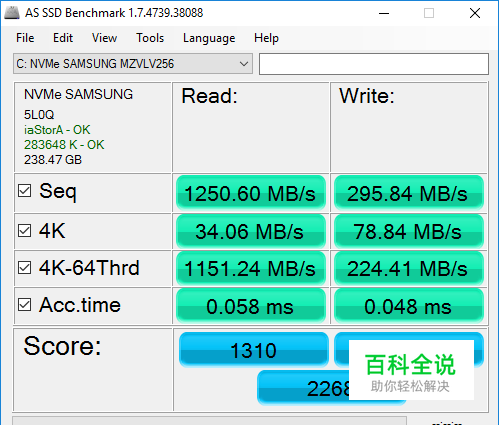The image size is (499, 425).
Task: Close the AS SSD Benchmark window
Action: (475, 13)
